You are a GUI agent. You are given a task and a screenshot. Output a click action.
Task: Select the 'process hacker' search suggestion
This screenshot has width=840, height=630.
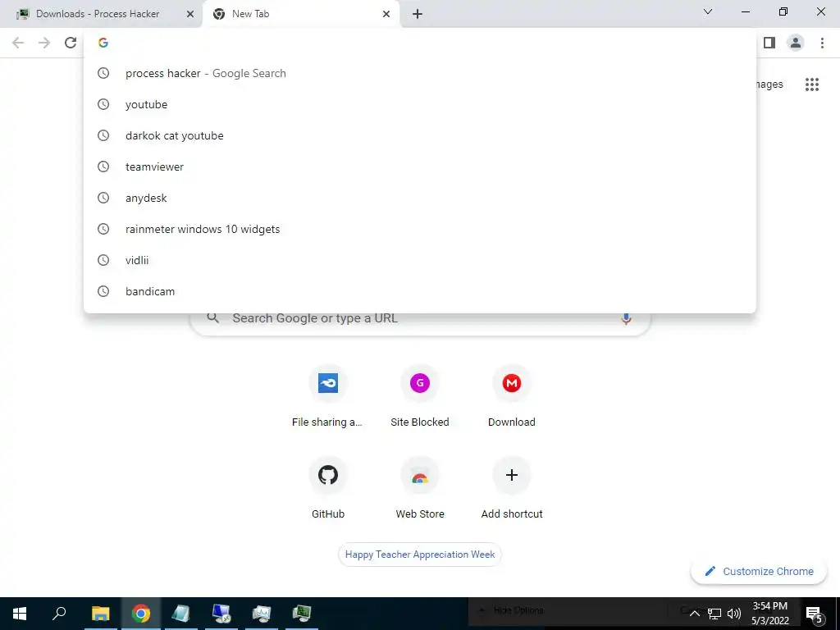(420, 73)
